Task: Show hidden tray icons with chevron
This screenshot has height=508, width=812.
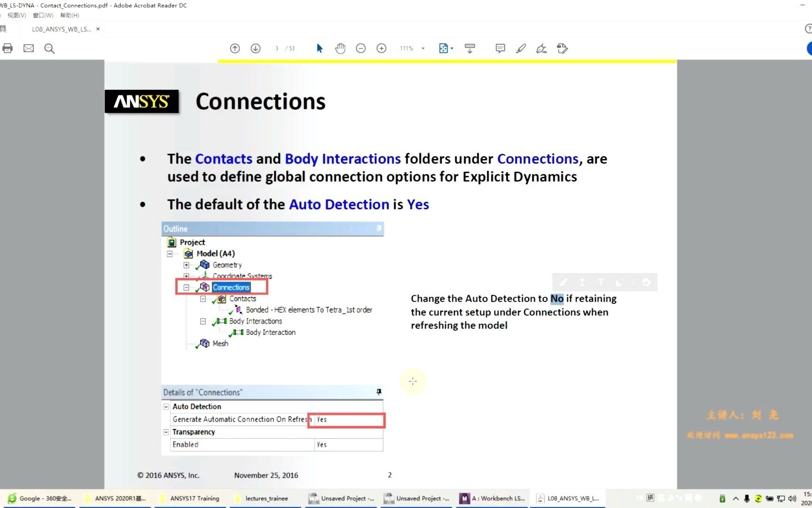Action: tap(735, 499)
